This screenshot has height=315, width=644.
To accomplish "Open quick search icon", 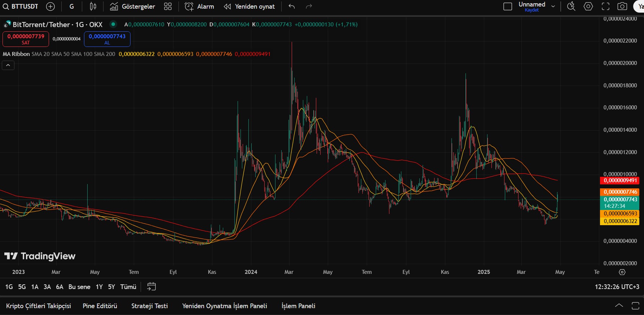I will tap(571, 6).
